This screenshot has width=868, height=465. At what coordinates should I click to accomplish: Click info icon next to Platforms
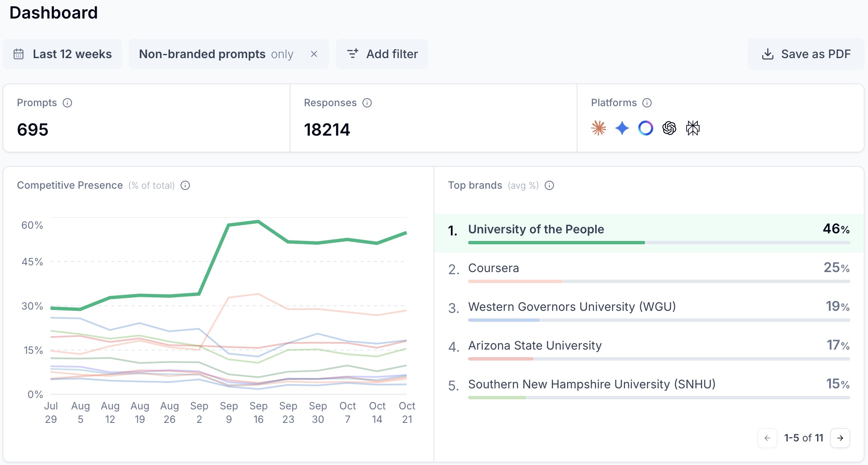point(647,103)
